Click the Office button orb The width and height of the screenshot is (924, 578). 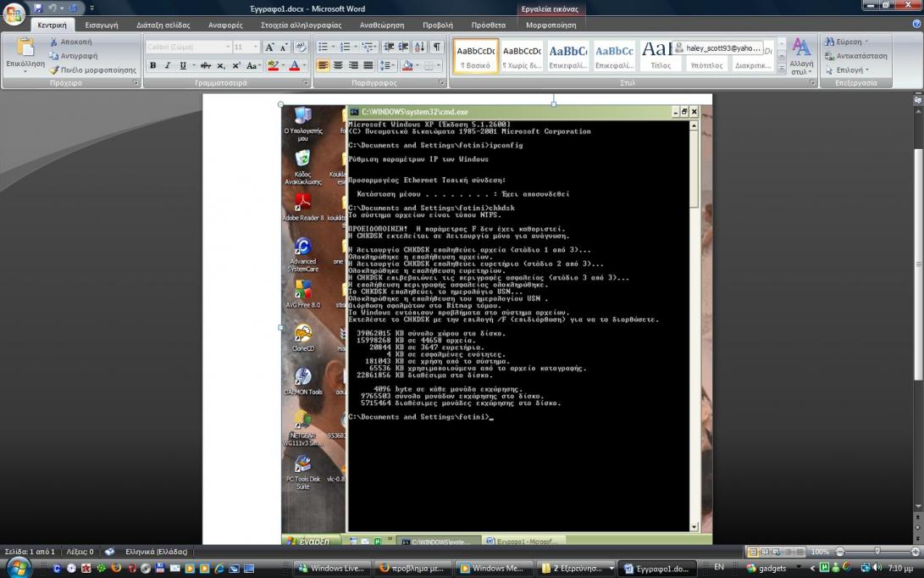(x=14, y=14)
